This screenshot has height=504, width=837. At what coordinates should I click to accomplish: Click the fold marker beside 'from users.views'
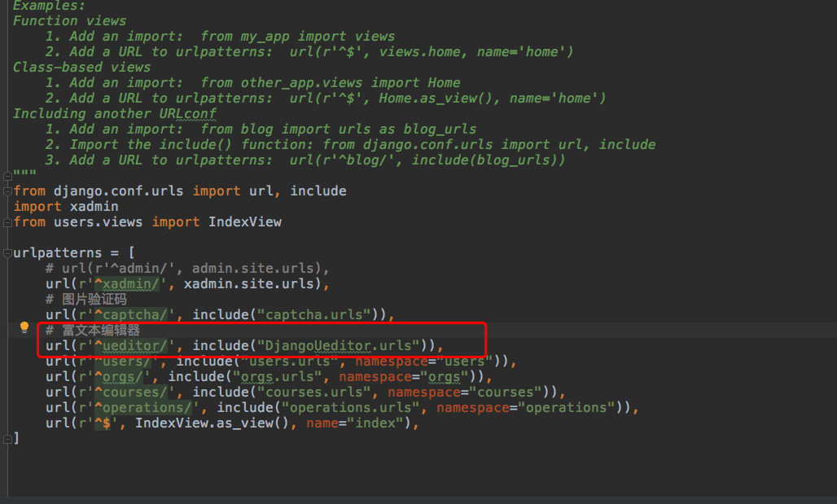tap(7, 222)
